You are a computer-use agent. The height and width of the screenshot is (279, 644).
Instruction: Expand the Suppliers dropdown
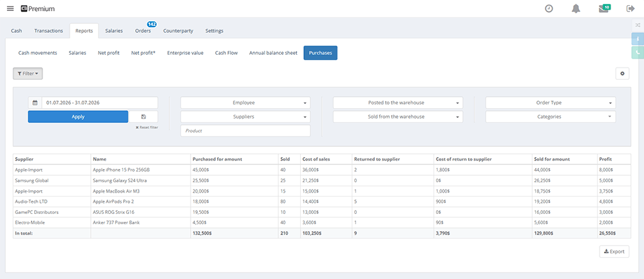245,117
